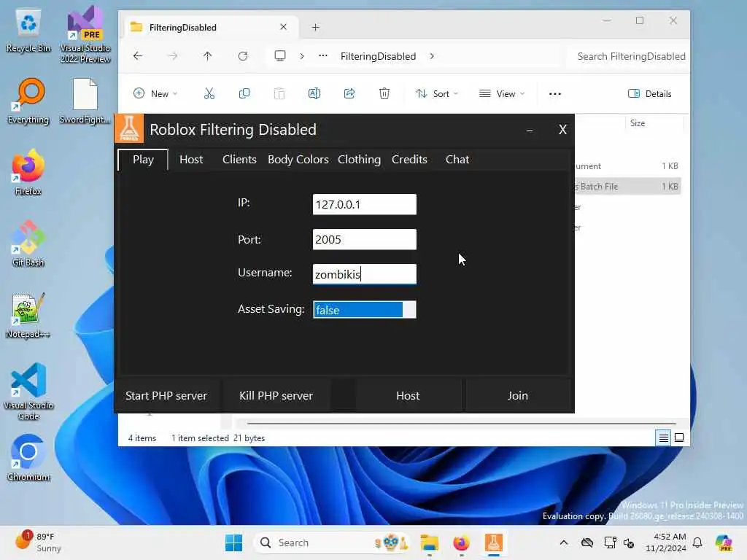Click the Paste icon in File Explorer toolbar

[279, 94]
